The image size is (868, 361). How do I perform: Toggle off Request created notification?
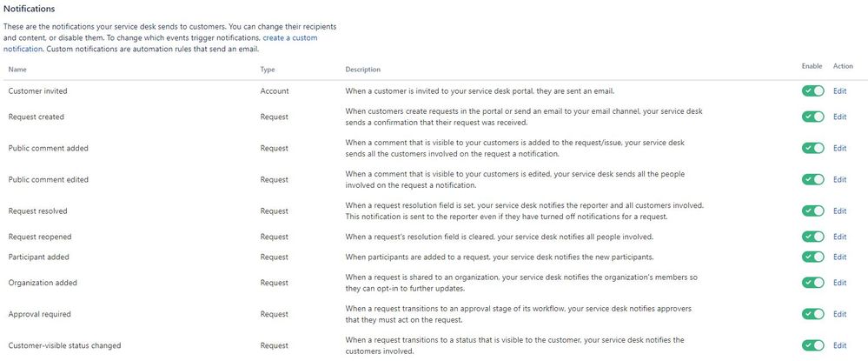coord(812,117)
